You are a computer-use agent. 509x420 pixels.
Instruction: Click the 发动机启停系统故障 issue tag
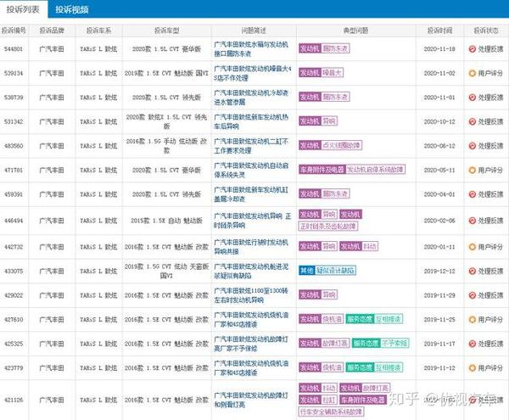coord(375,170)
